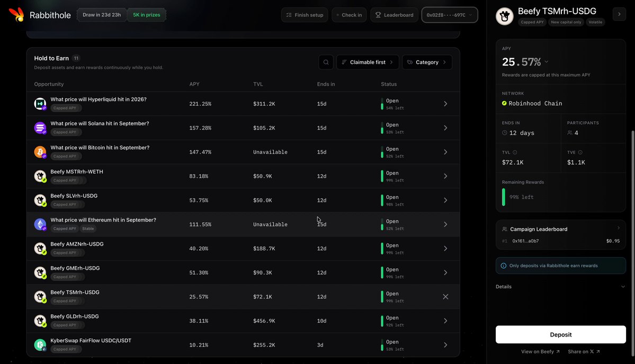Click the Deposit button
The width and height of the screenshot is (635, 364).
click(x=560, y=334)
